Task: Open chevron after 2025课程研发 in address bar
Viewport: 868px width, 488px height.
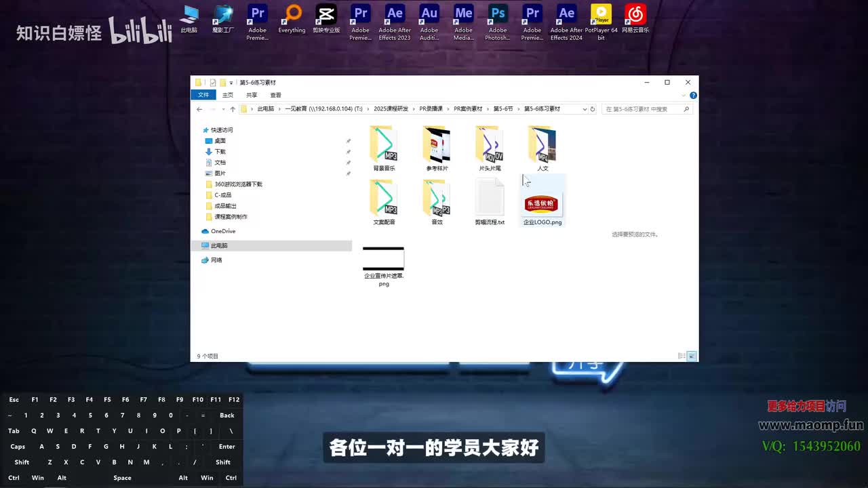Action: (x=414, y=109)
